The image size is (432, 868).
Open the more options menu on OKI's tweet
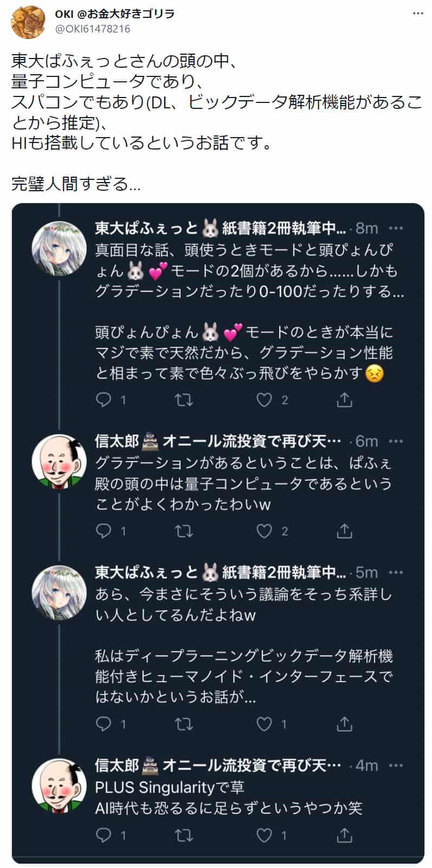click(x=417, y=14)
